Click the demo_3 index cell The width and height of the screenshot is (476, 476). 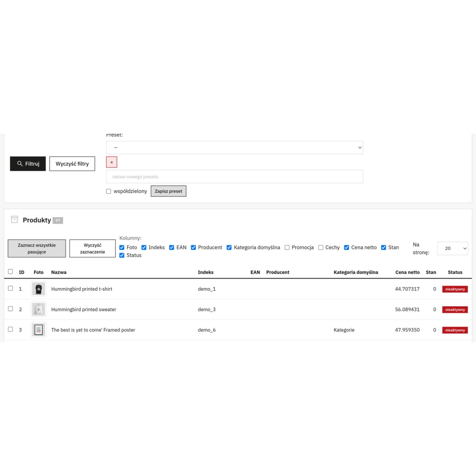207,309
